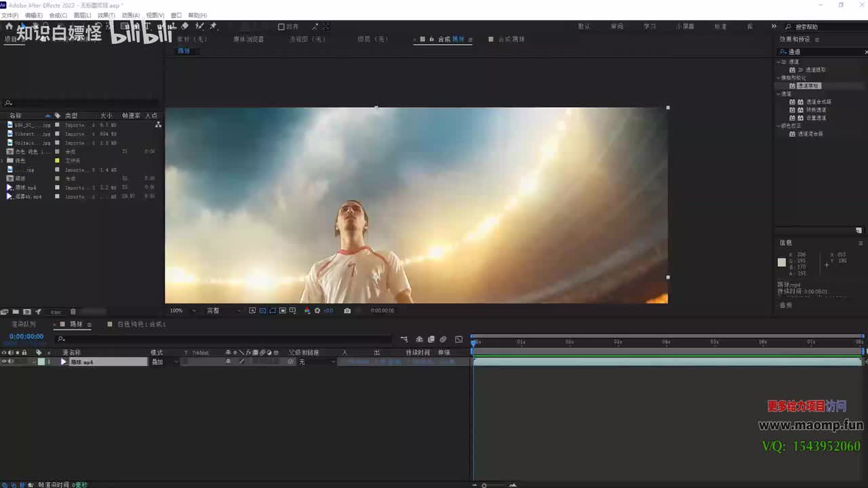Click the Show Channel color icon
The image size is (868, 488).
point(307,310)
